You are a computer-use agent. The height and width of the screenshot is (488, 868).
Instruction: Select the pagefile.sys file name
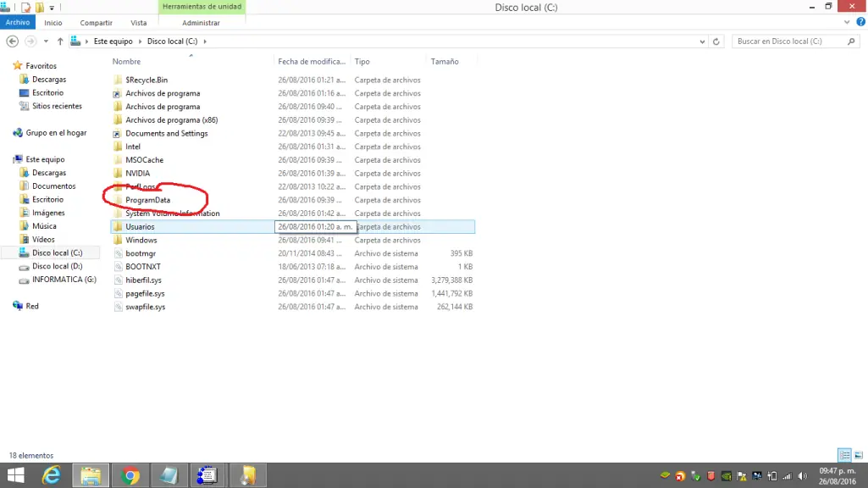[145, 294]
